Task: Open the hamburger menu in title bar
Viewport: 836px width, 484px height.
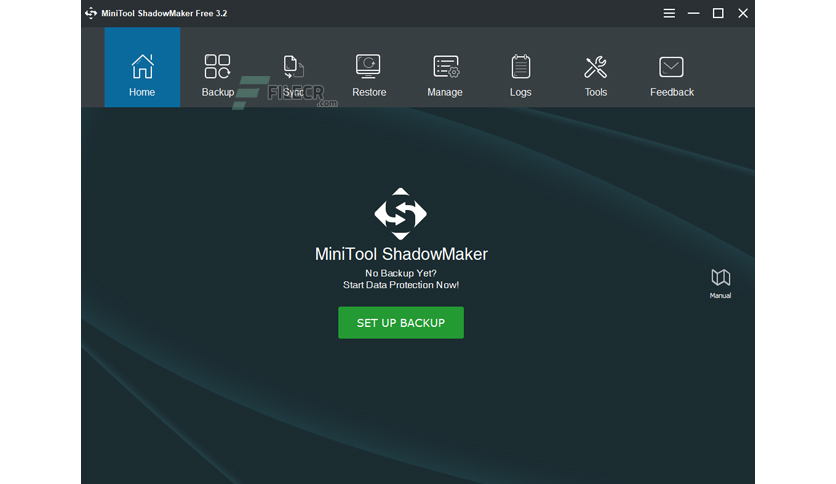Action: 669,13
